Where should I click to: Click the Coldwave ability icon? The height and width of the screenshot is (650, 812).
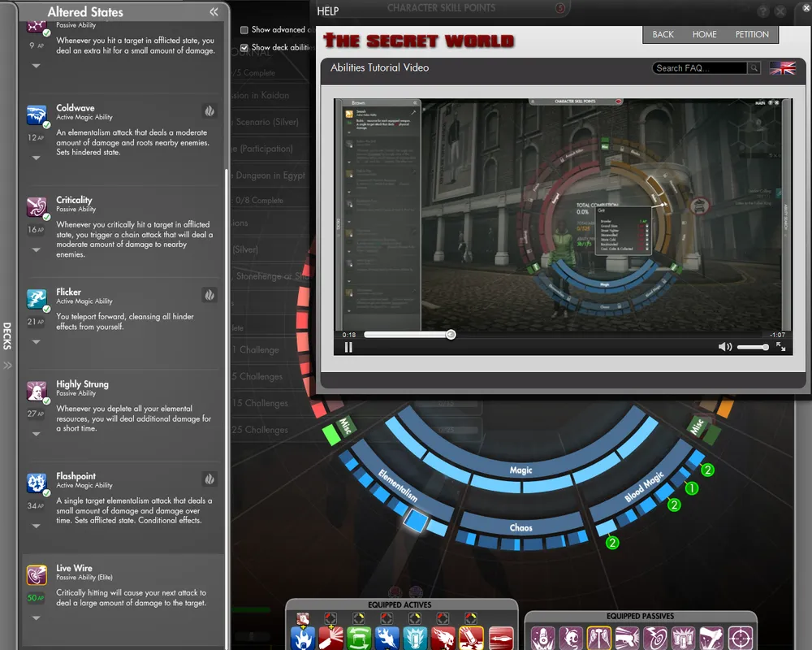[x=37, y=115]
